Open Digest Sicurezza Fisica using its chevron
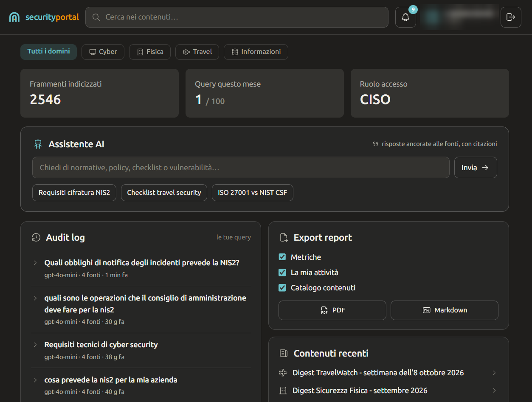Image resolution: width=532 pixels, height=402 pixels. point(494,391)
